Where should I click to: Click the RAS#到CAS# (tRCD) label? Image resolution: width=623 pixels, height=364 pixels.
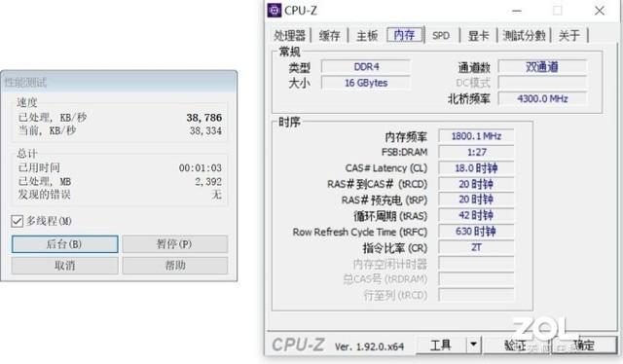point(377,184)
